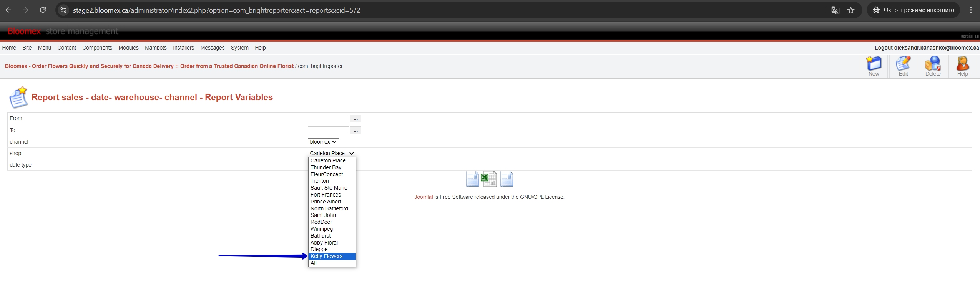980x286 pixels.
Task: Choose Winnipeg from the shop list
Action: 332,229
